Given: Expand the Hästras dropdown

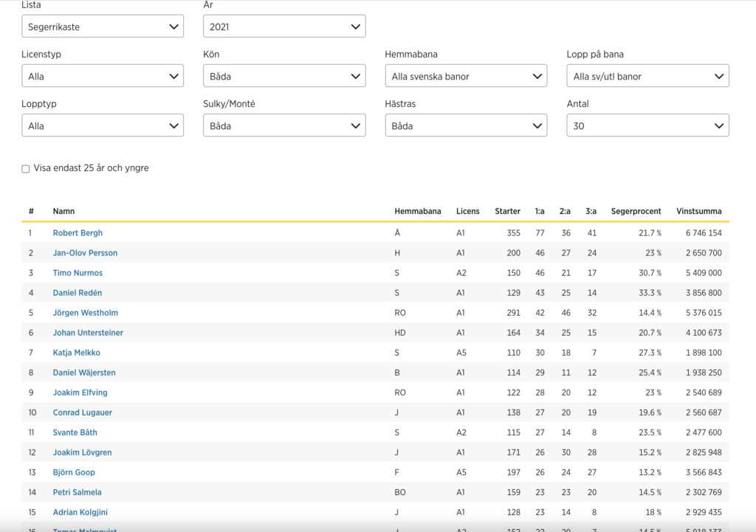Looking at the screenshot, I should (x=466, y=125).
